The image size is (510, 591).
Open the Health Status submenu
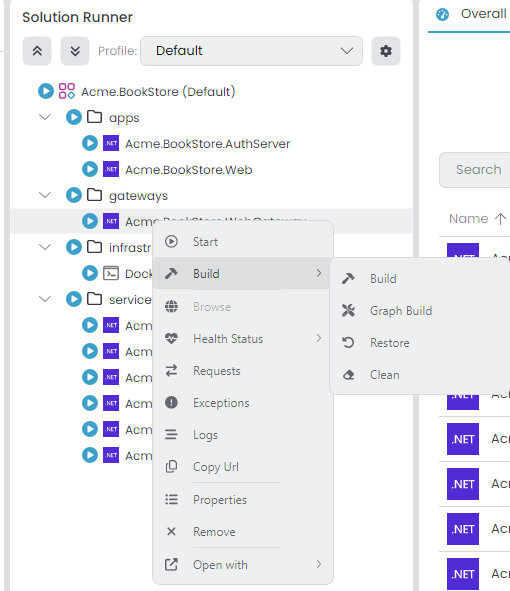[243, 338]
